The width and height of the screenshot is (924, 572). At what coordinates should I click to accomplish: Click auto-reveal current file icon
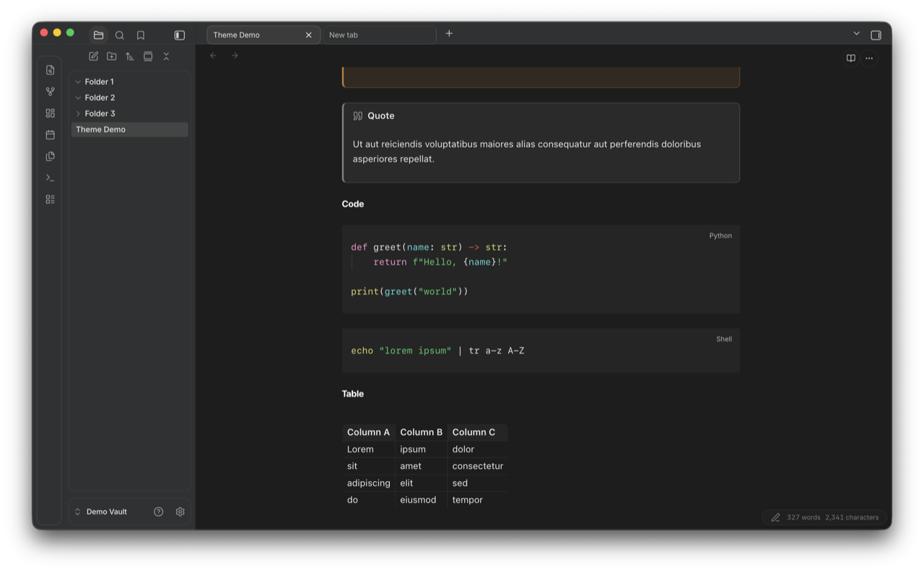pos(148,56)
